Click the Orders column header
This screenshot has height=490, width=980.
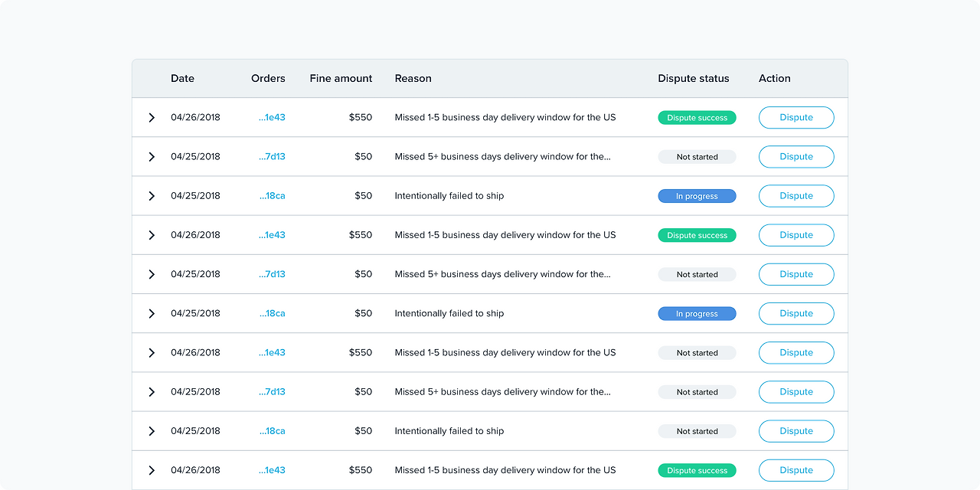click(268, 78)
